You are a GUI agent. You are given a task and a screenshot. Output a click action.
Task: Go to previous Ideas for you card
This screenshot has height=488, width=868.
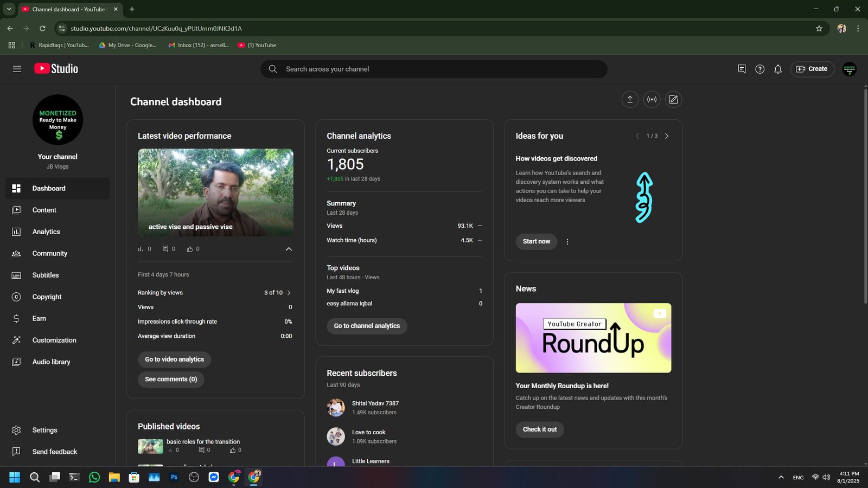[x=637, y=136]
